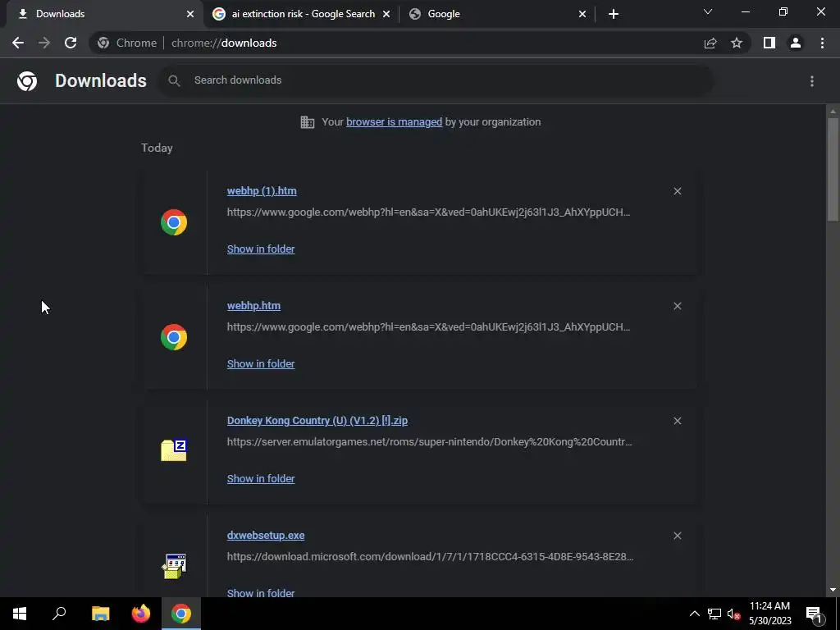Open Donkey Kong Country (U) (V1.2) zip link

pyautogui.click(x=317, y=421)
